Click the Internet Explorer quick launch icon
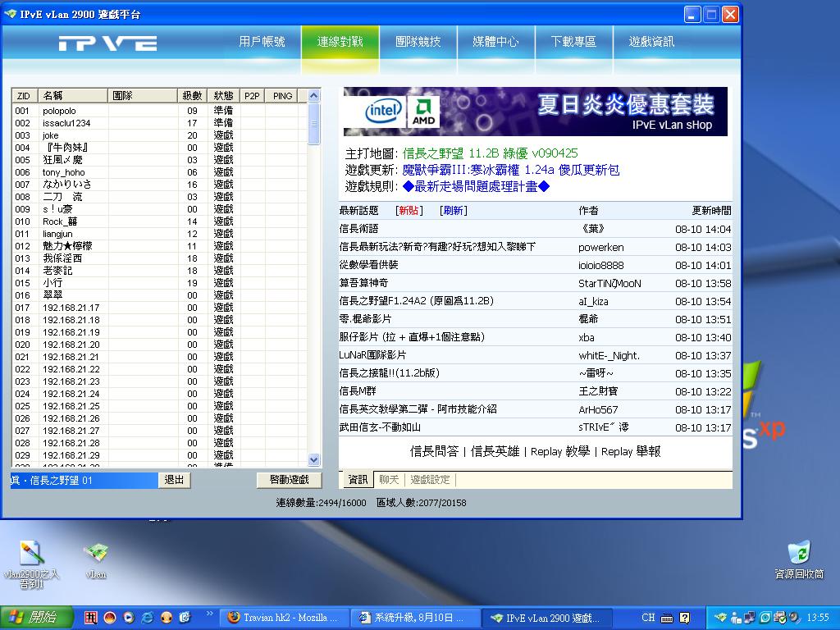 tap(148, 617)
